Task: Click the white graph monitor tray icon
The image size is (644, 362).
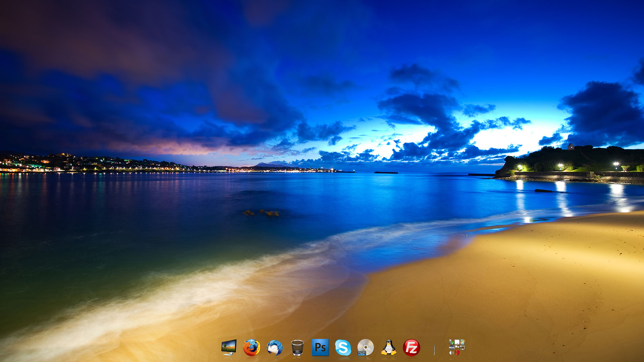Action: pos(457,342)
